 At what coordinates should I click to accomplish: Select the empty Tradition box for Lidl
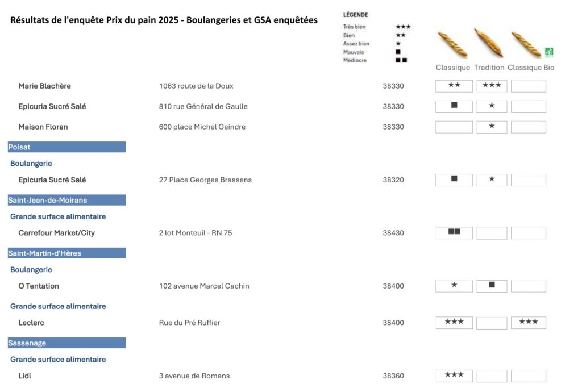coord(492,376)
